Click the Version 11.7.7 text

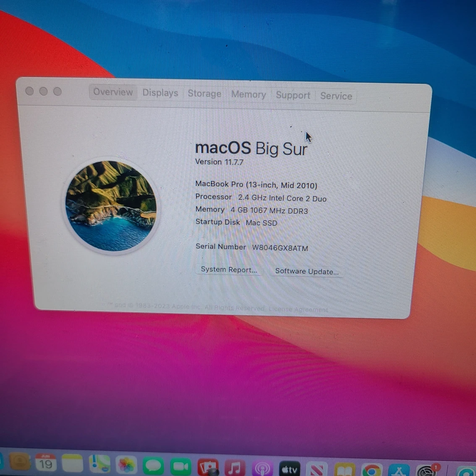(x=219, y=162)
